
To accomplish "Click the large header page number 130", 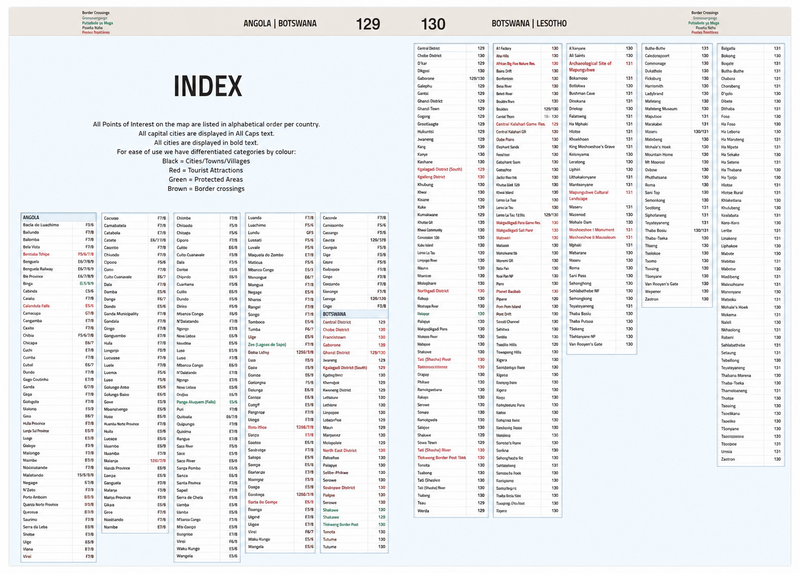I will (x=433, y=24).
